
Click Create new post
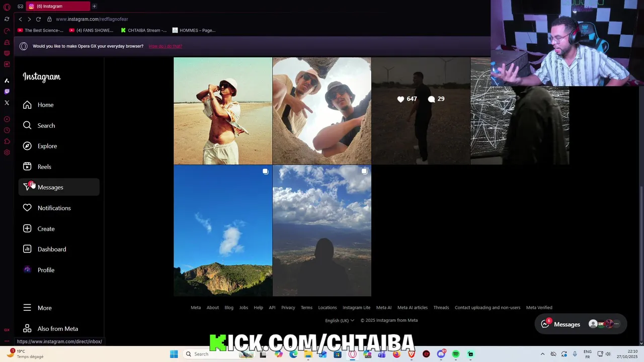(x=59, y=229)
